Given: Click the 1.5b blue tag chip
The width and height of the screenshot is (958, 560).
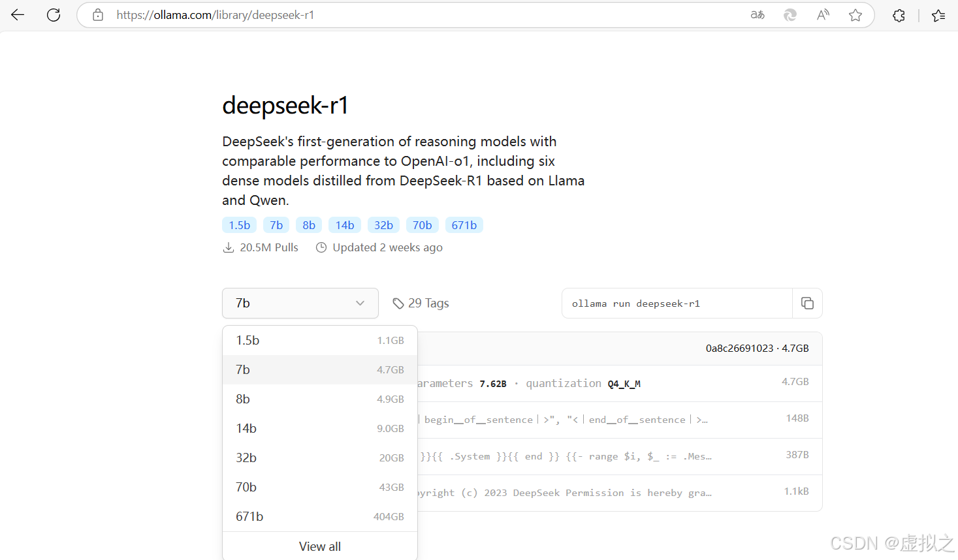Looking at the screenshot, I should pyautogui.click(x=240, y=225).
